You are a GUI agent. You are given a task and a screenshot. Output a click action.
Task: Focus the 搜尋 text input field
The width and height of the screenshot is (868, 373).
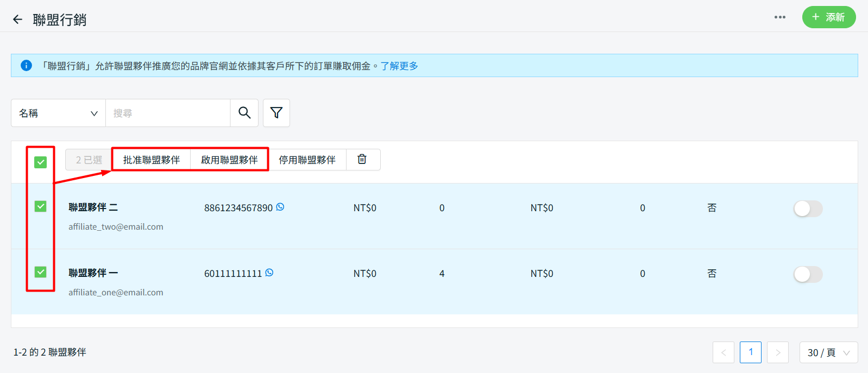(167, 113)
